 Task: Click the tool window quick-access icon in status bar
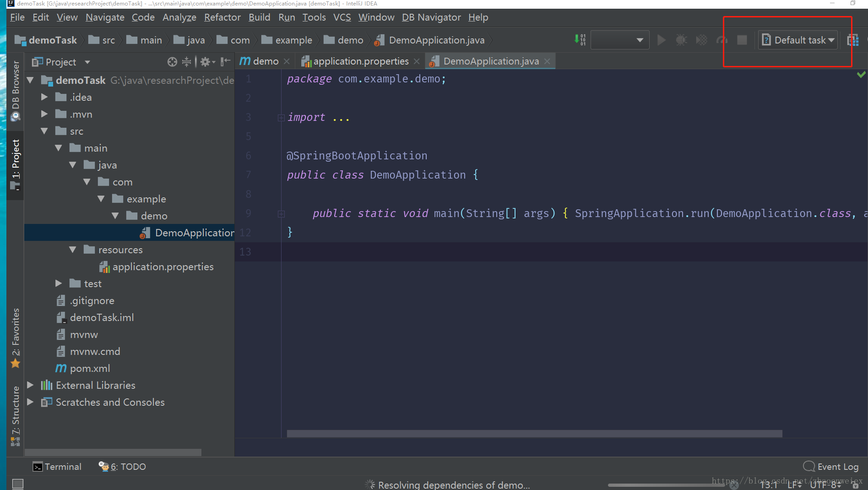[x=18, y=484]
